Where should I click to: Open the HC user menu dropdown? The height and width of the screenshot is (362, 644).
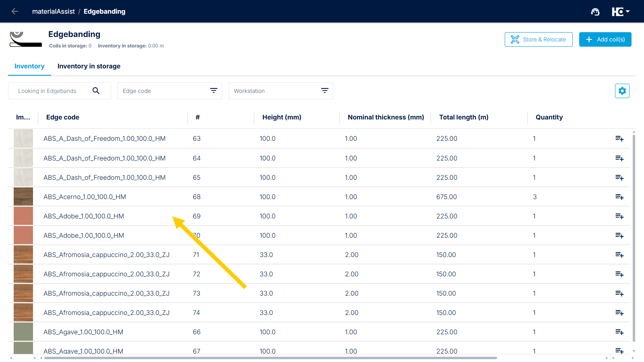point(621,12)
